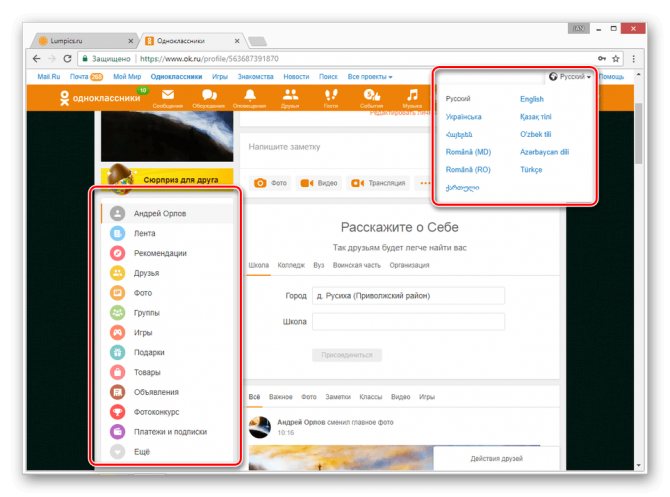Click the three dots next to Трансляция

click(x=425, y=183)
